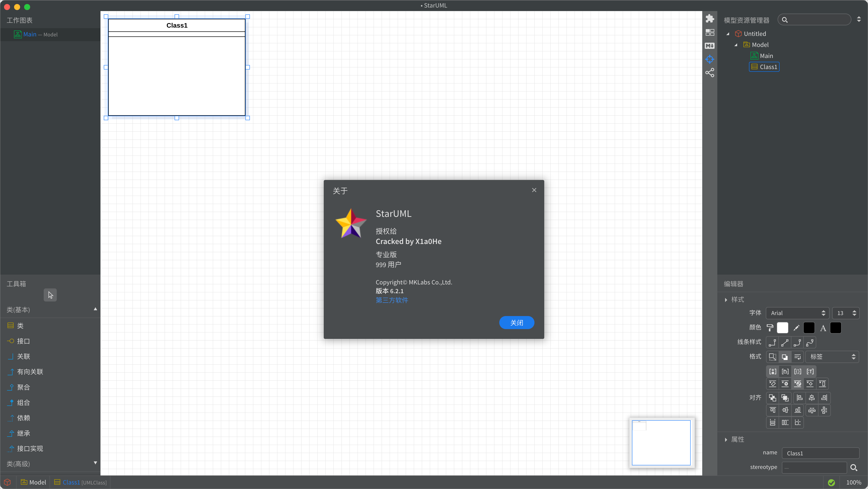Select Class1 in the model explorer
The width and height of the screenshot is (868, 489).
click(768, 67)
